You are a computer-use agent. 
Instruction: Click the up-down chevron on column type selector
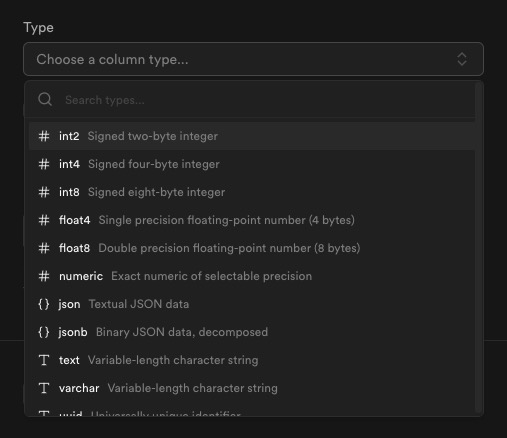[462, 59]
